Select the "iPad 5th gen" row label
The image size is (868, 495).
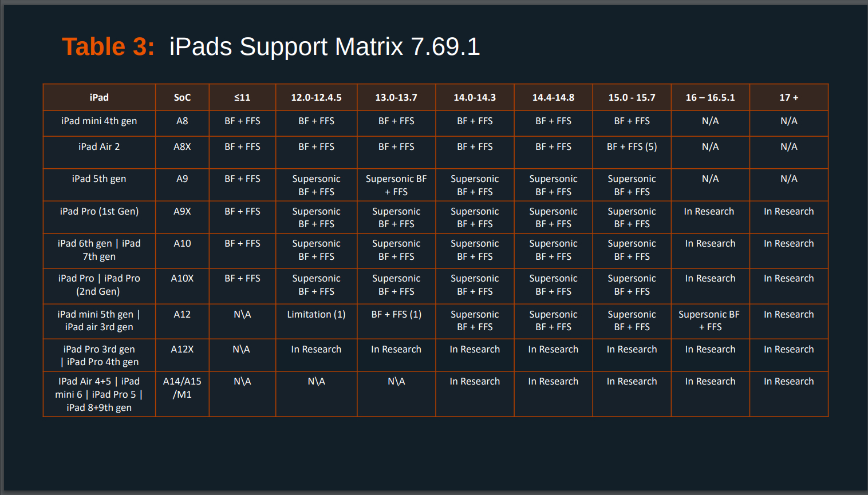99,179
